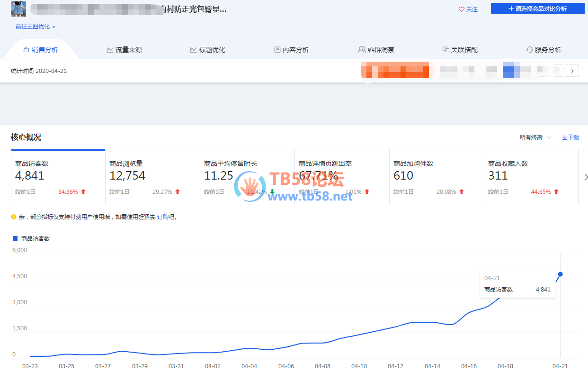Toggle the 商品访客数 chart legend swatch
Image resolution: width=588 pixels, height=373 pixels.
15,238
